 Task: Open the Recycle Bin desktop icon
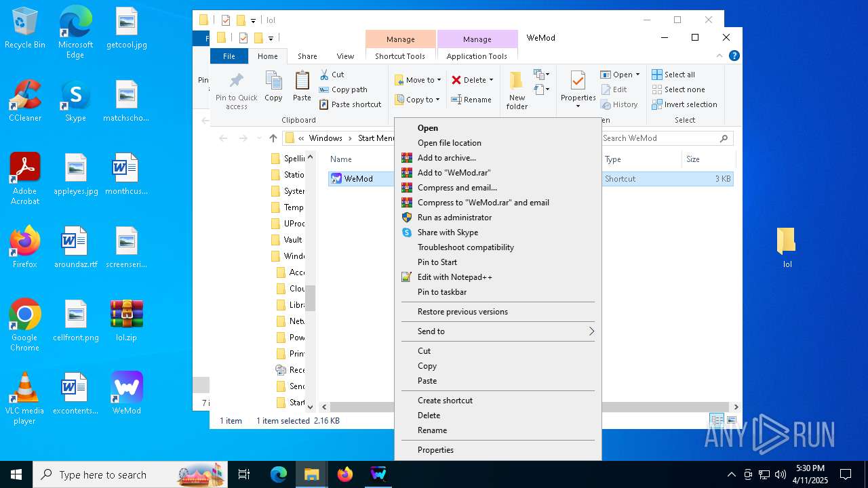tap(24, 28)
